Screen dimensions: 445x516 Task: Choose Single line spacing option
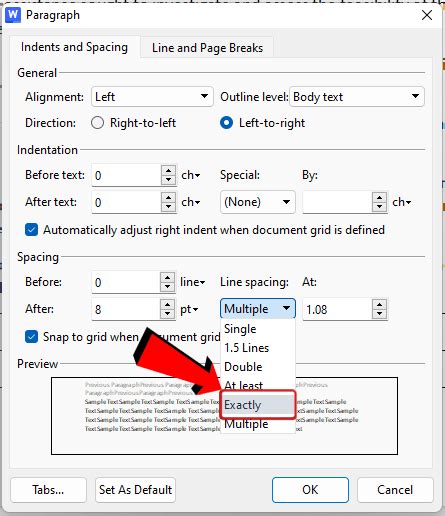258,329
